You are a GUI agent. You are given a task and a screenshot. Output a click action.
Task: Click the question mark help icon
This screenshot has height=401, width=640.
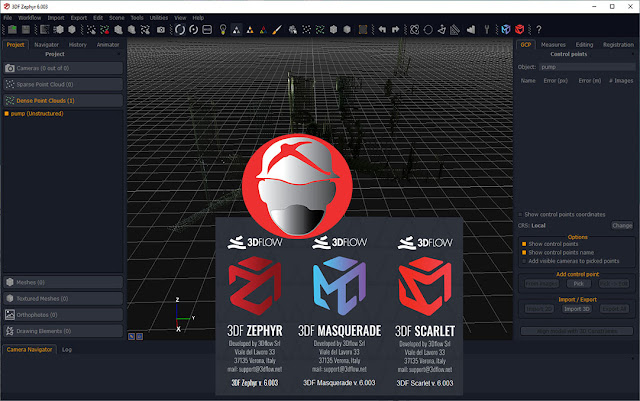tap(539, 29)
